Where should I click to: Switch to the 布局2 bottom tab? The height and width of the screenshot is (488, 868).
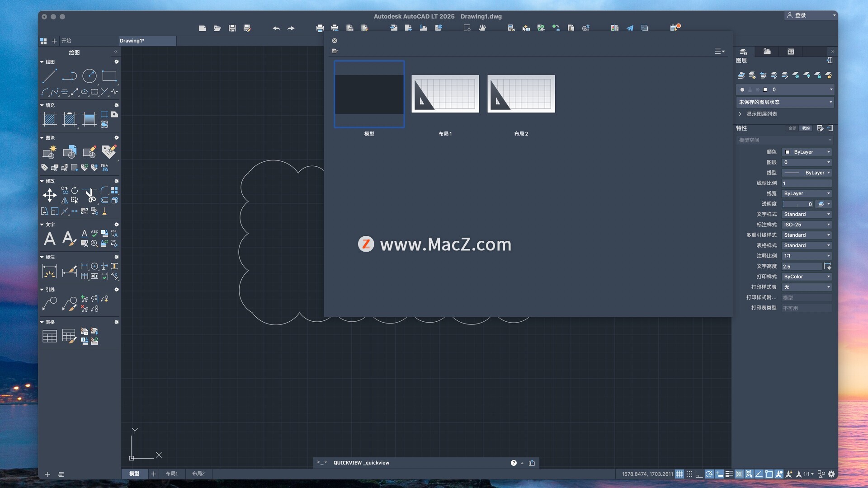pyautogui.click(x=198, y=474)
